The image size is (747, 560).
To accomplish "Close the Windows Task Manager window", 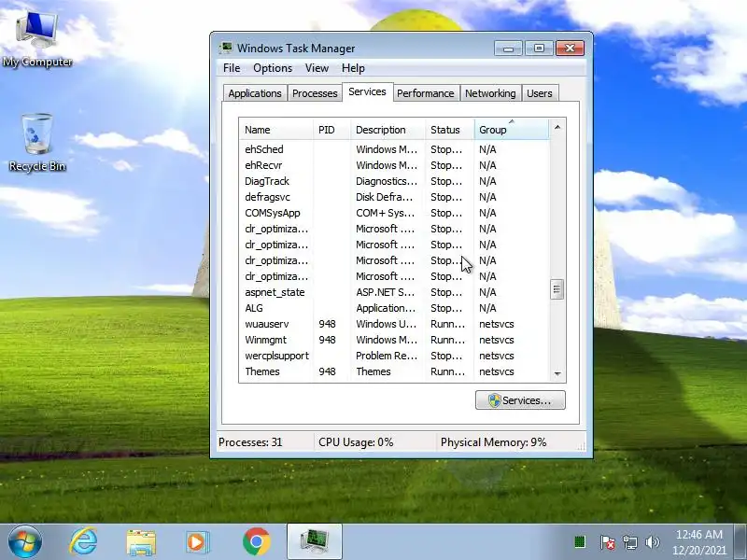I will coord(570,49).
